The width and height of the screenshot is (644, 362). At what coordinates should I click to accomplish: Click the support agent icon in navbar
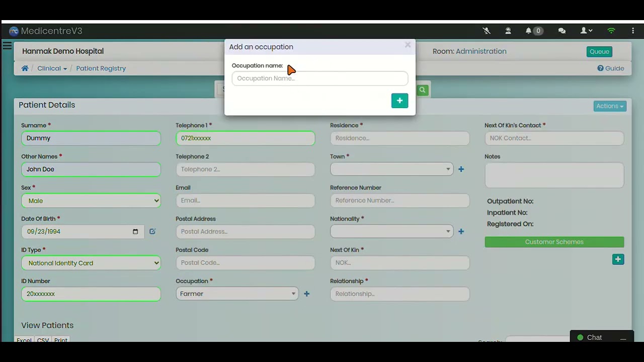(x=508, y=31)
